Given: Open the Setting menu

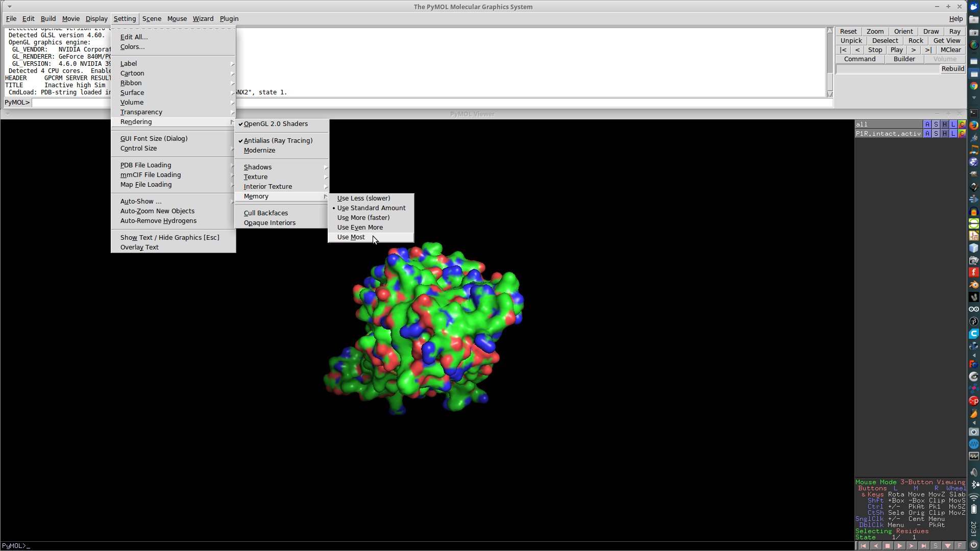Looking at the screenshot, I should [125, 18].
